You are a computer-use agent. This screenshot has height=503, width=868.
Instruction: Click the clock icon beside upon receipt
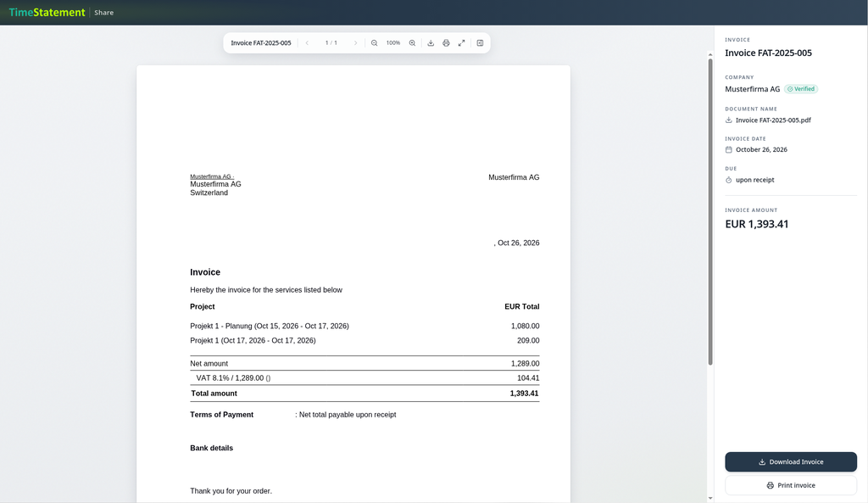[x=728, y=180]
